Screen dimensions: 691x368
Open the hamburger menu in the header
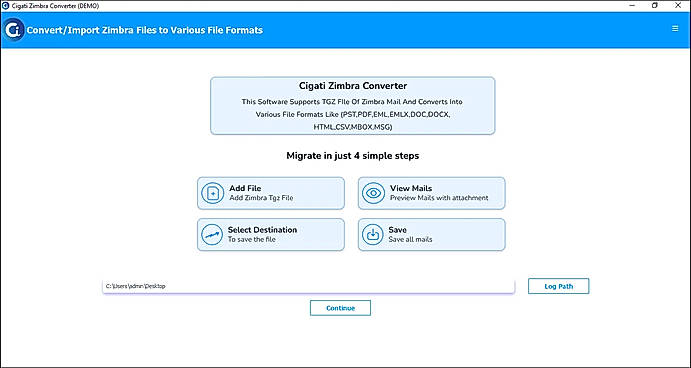(x=675, y=29)
